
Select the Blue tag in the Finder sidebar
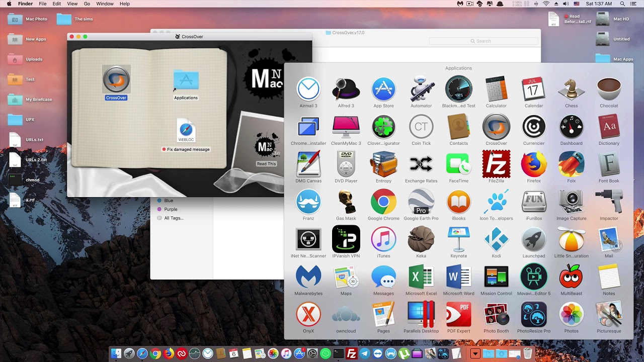[x=169, y=201]
